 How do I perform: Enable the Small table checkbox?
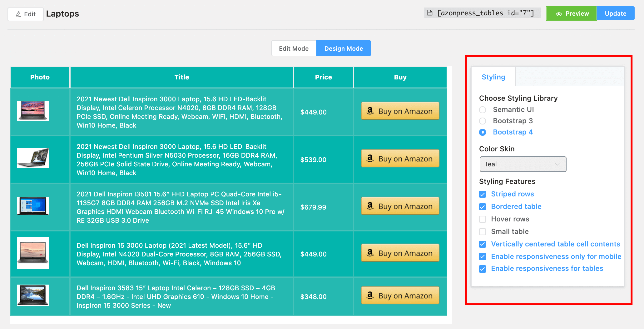point(483,232)
